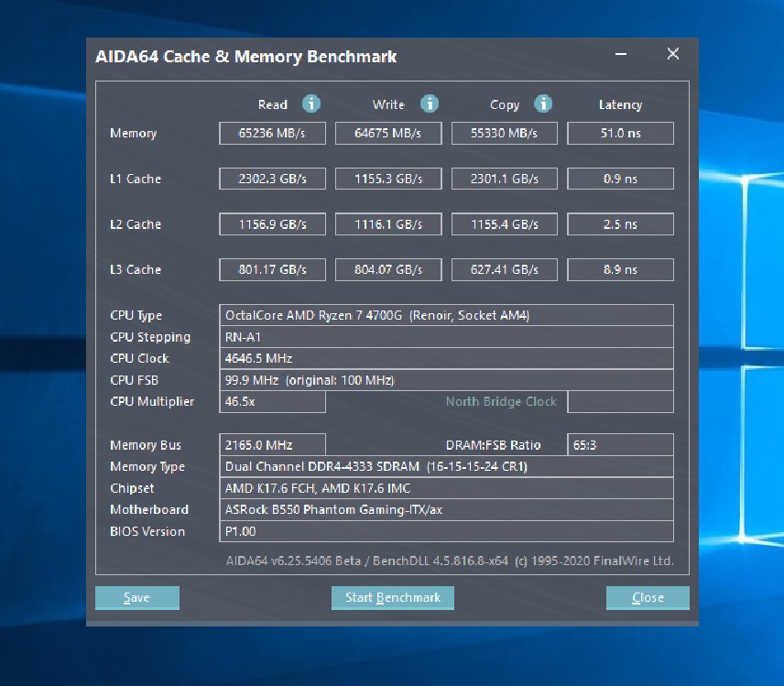The image size is (784, 686).
Task: Select the CPU Stepping field showing RN-A1
Action: pos(446,337)
